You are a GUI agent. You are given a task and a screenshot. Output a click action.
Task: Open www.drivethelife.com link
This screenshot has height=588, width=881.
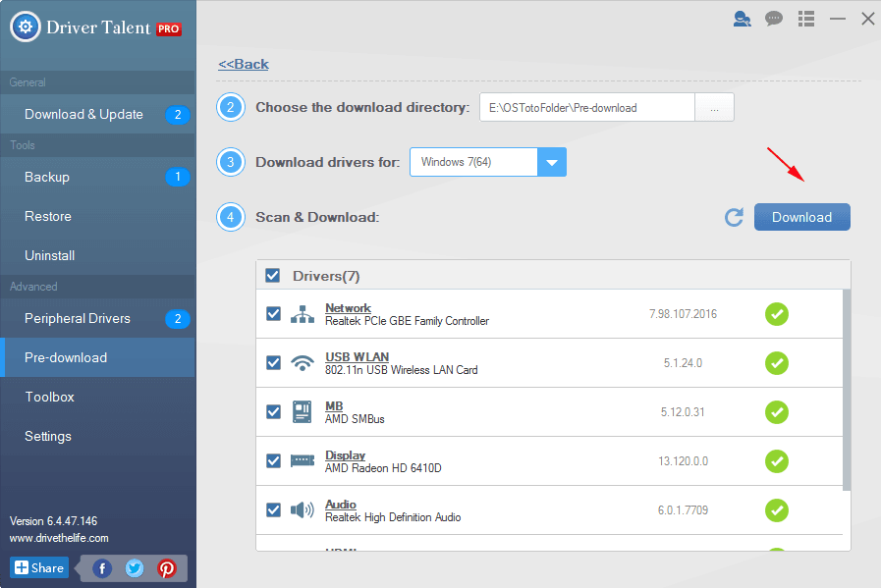59,538
